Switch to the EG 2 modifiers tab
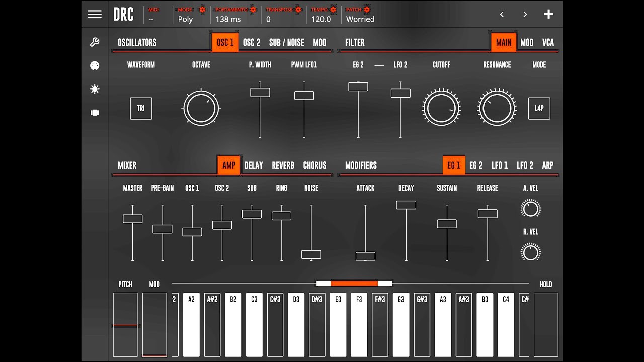Viewport: 644px width, 362px height. [476, 165]
